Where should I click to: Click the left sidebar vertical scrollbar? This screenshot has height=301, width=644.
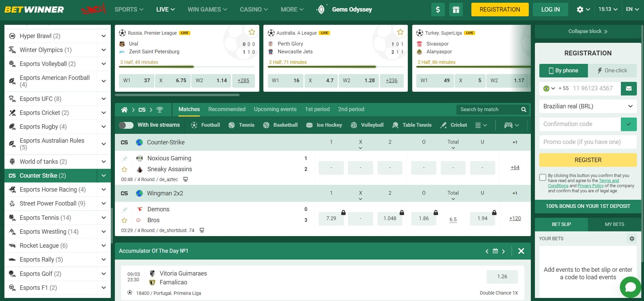(112, 226)
